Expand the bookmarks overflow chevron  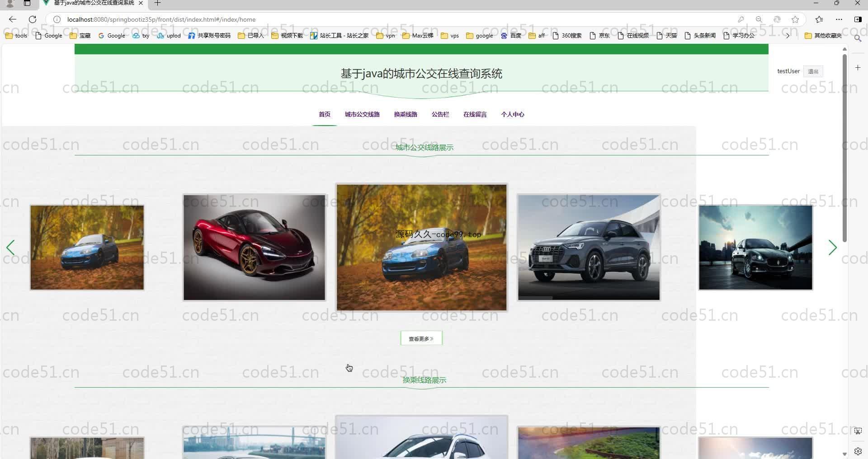coord(788,36)
